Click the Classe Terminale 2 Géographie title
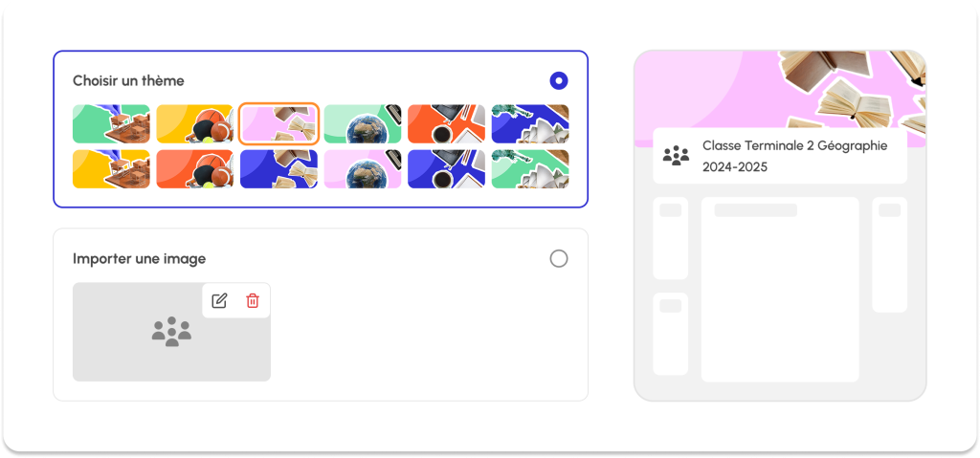 tap(795, 145)
